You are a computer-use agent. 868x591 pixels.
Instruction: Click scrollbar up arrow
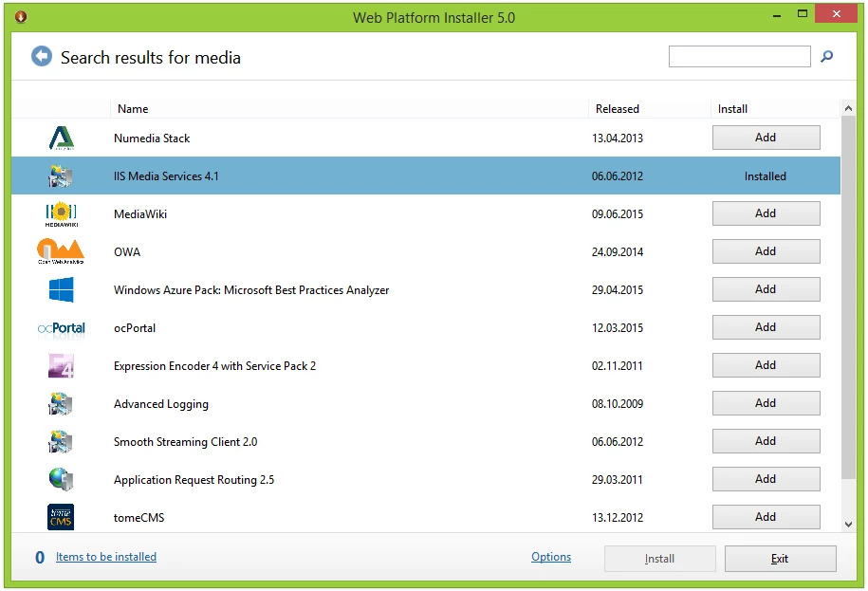coord(848,109)
